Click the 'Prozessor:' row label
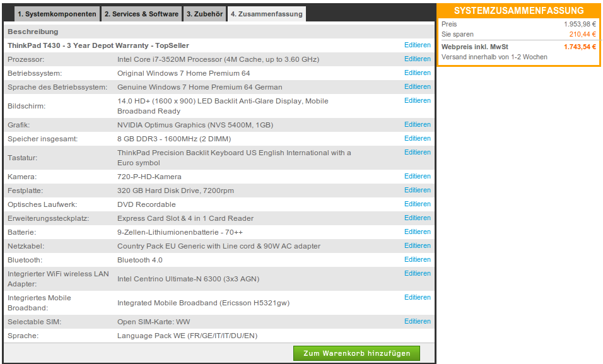The width and height of the screenshot is (603, 364). (26, 59)
